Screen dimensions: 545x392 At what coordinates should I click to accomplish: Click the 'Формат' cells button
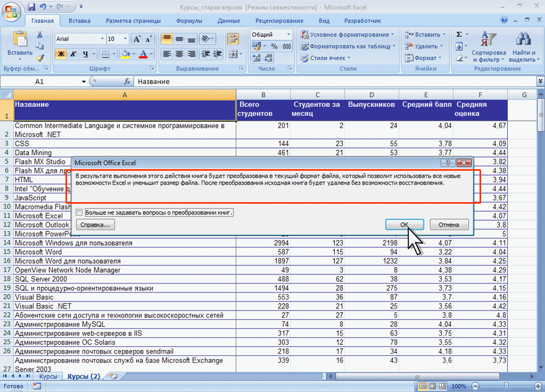click(423, 58)
